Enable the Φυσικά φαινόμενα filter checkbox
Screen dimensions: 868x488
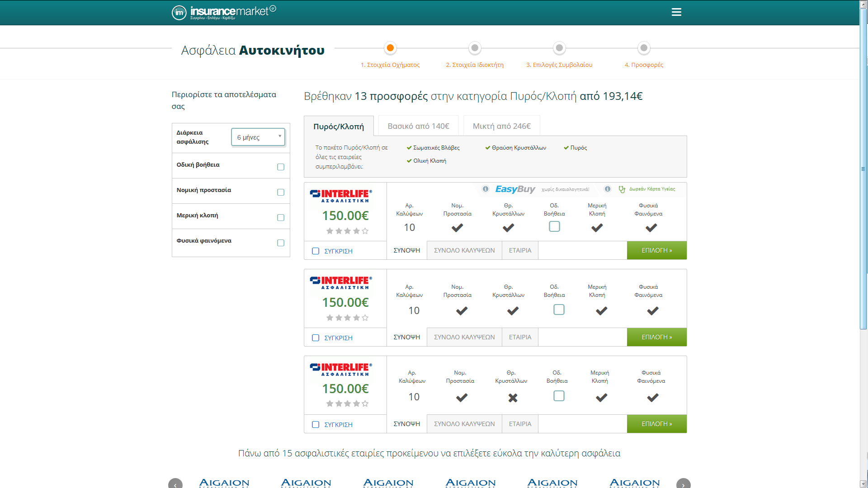pyautogui.click(x=280, y=242)
